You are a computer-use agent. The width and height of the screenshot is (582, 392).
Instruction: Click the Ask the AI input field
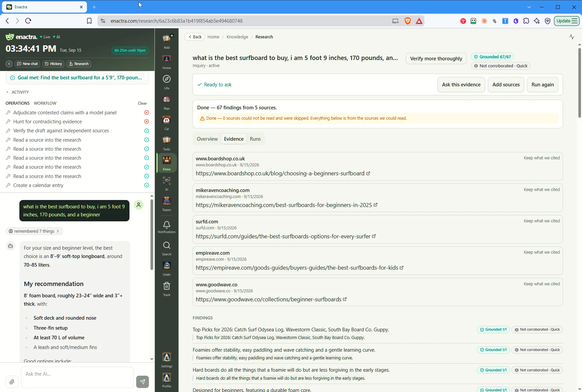77,377
